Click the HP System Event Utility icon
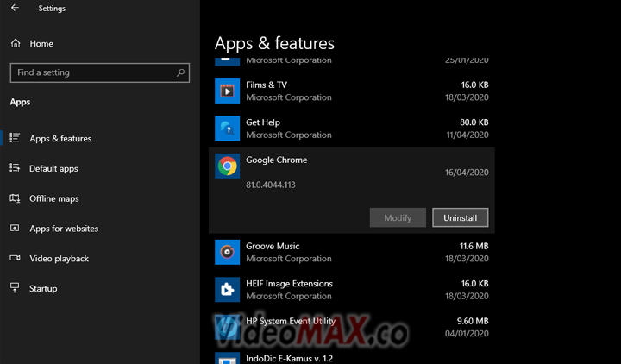Viewport: 621px width, 364px height. pyautogui.click(x=227, y=327)
